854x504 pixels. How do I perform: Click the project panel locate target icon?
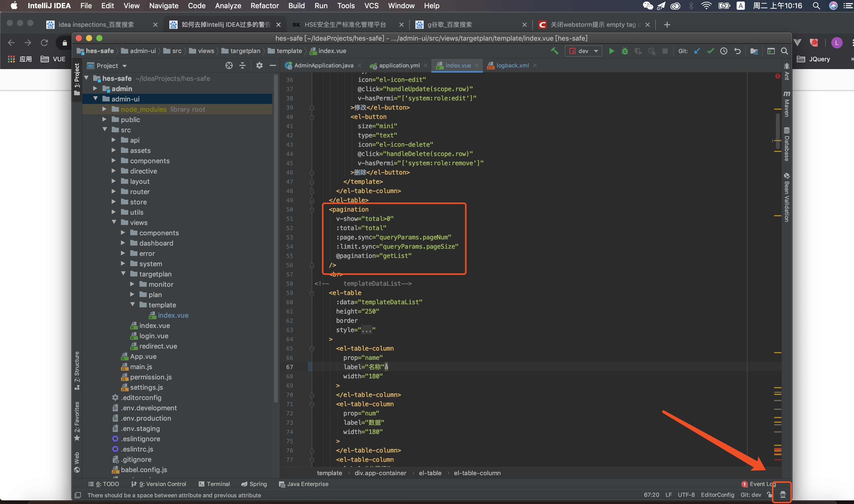(x=229, y=66)
